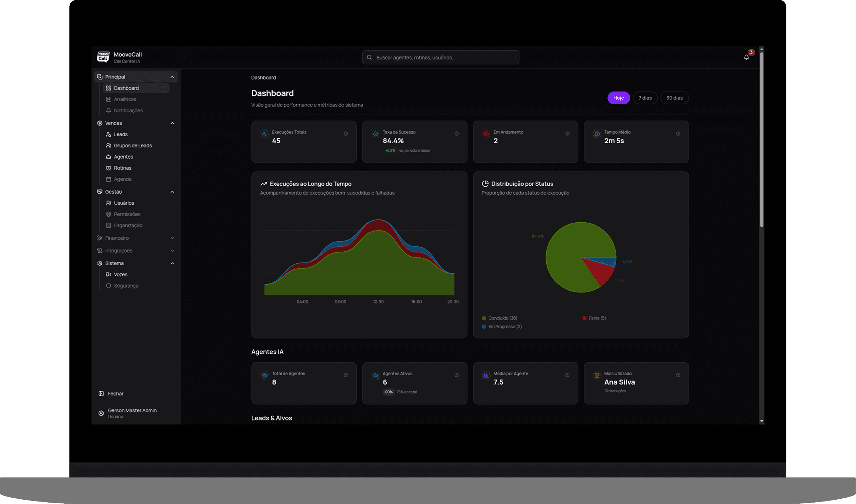Open Leads in the sidebar
Image resolution: width=856 pixels, height=504 pixels.
tap(121, 134)
